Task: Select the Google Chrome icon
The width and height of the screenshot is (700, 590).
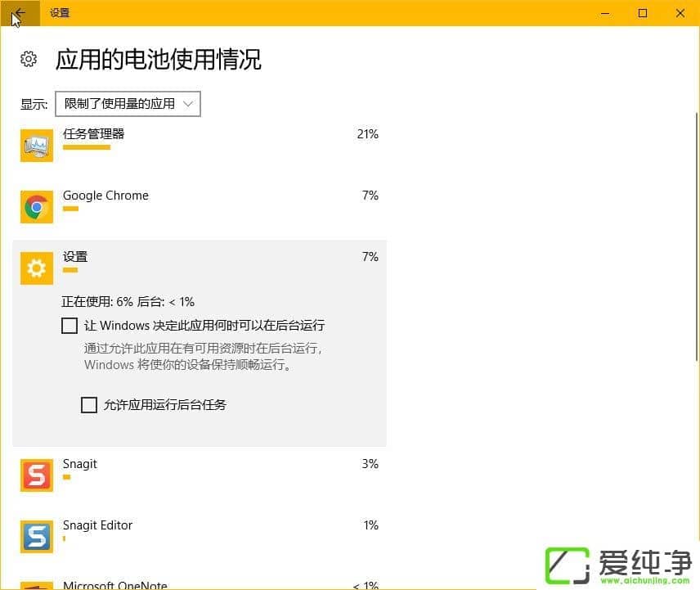Action: [36, 206]
